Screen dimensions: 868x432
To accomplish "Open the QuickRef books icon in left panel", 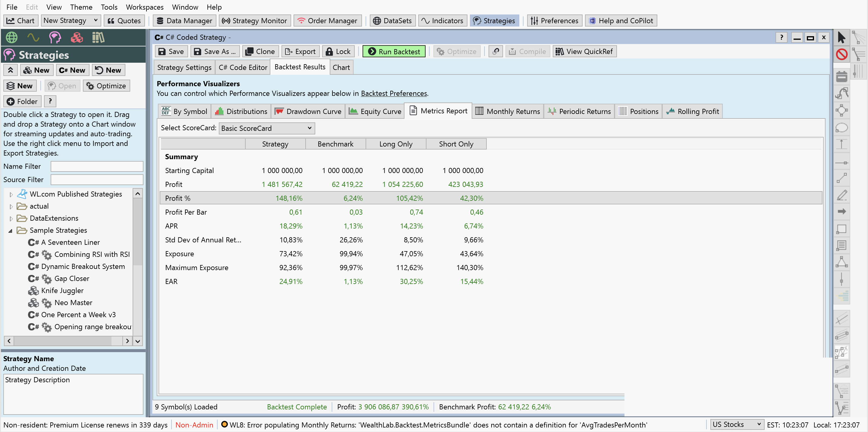I will (98, 37).
